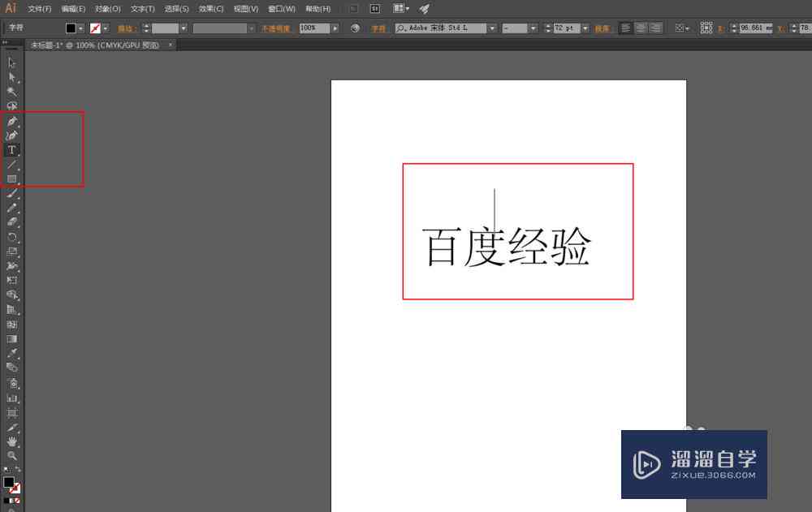Expand the Make Envelope options dropdown

click(683, 28)
